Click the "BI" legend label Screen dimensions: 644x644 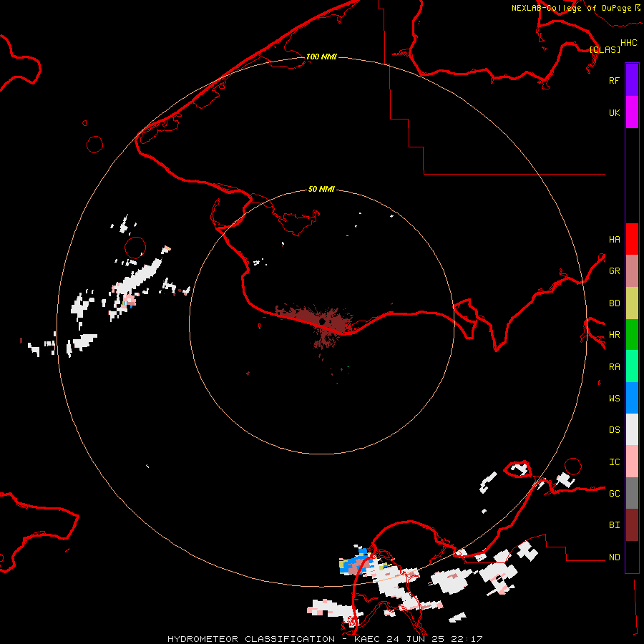tap(614, 525)
